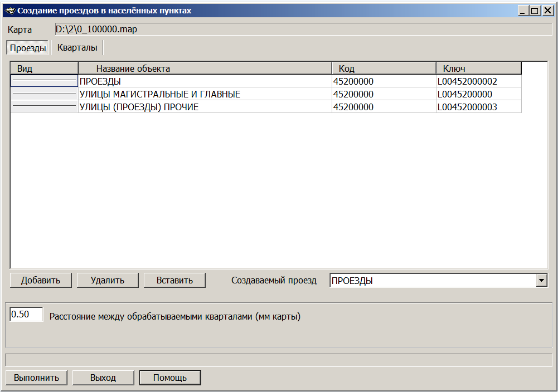This screenshot has width=558, height=392.
Task: Maximize the window
Action: [534, 11]
